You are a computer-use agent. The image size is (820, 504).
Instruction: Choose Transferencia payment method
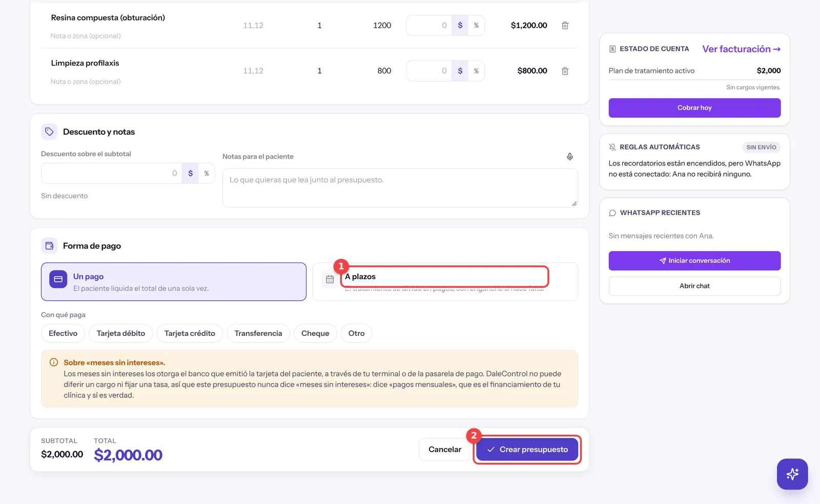click(x=258, y=333)
